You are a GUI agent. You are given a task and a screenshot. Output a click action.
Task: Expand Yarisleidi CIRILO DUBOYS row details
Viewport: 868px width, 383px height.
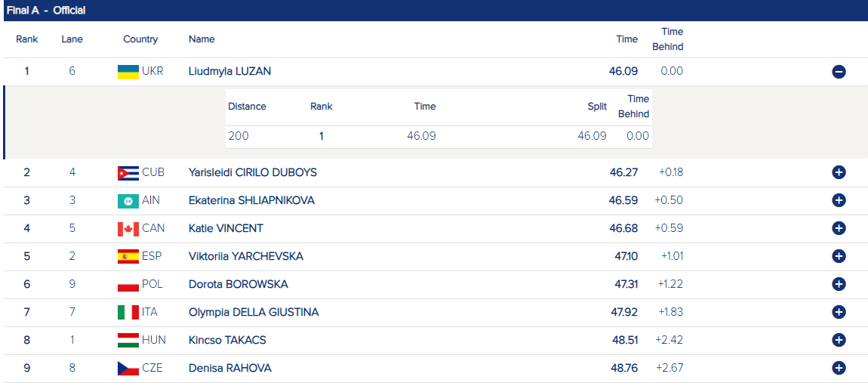tap(839, 172)
